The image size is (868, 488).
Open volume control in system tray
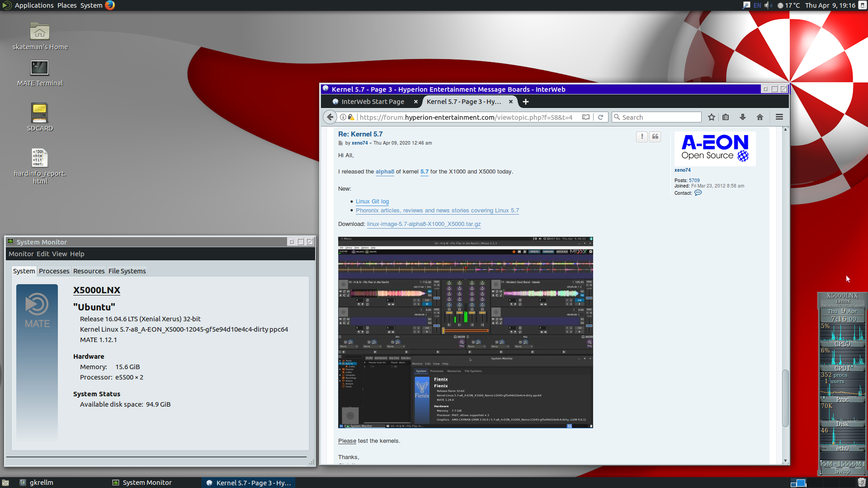click(x=769, y=5)
